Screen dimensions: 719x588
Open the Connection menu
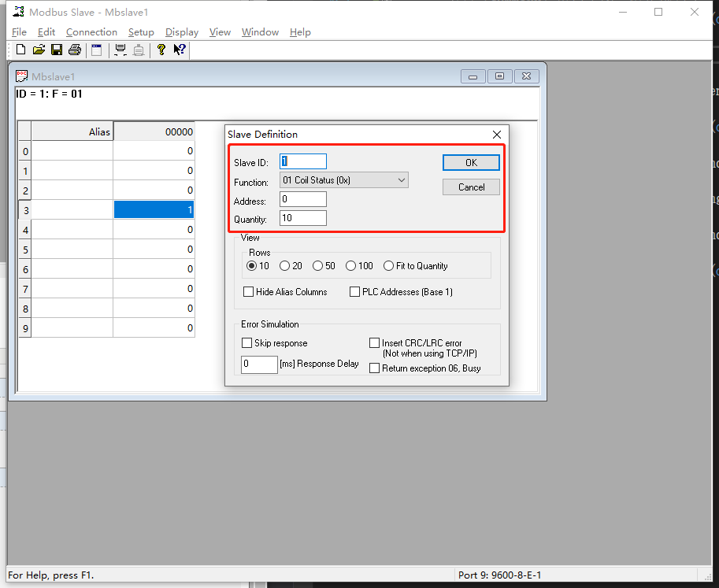pyautogui.click(x=91, y=32)
